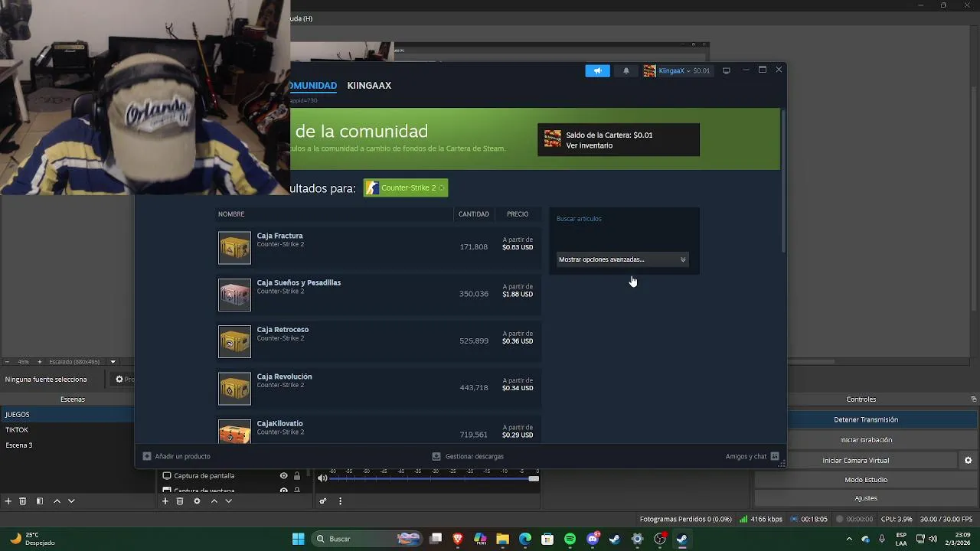
Task: Add a new scene in OBS
Action: [x=8, y=501]
